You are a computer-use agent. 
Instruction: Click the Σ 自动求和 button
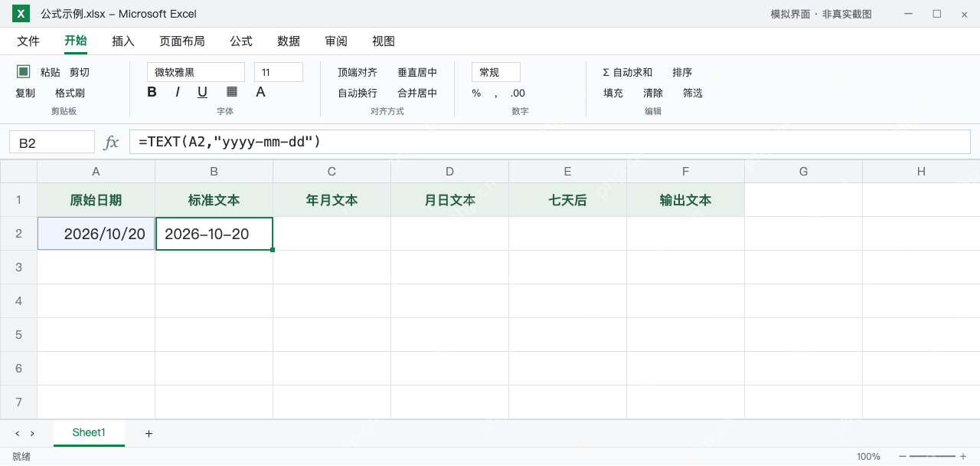(x=628, y=72)
